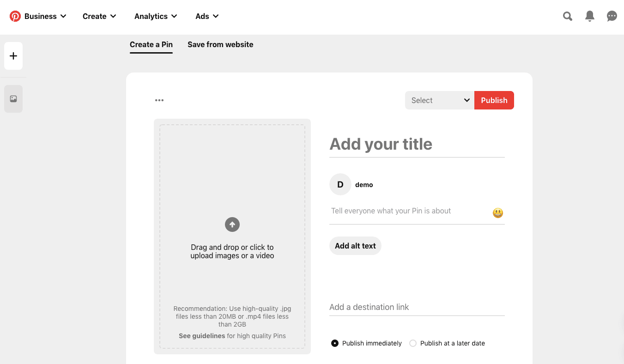
Task: Open See guidelines for high quality Pins
Action: pos(202,336)
